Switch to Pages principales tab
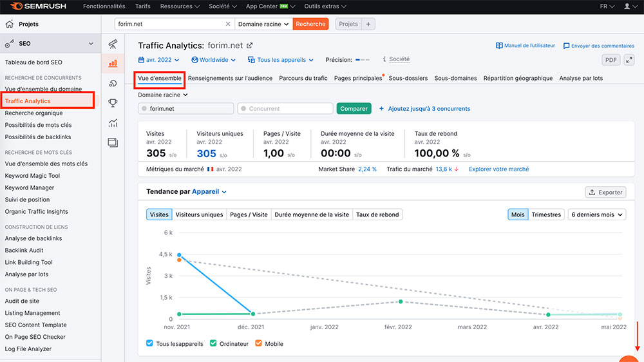The image size is (644, 362). point(358,78)
